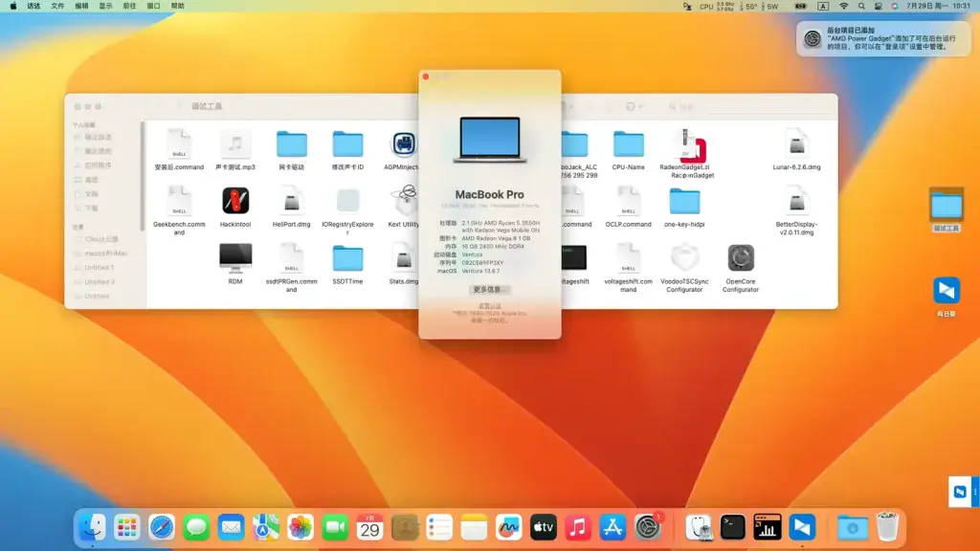The image size is (980, 551).
Task: Open the CPU-Name folder
Action: tap(628, 144)
